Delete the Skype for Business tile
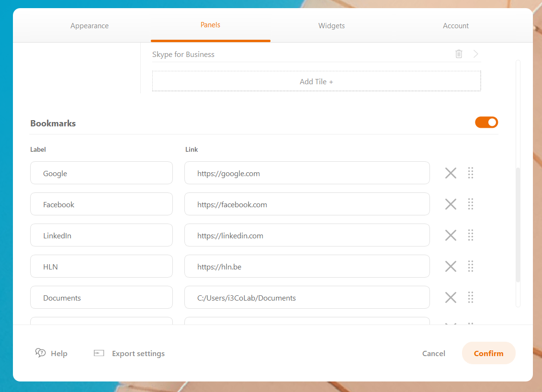Image resolution: width=542 pixels, height=392 pixels. pyautogui.click(x=459, y=54)
